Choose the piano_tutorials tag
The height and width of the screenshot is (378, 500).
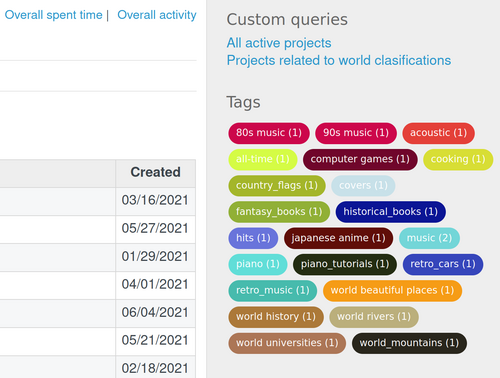point(345,264)
